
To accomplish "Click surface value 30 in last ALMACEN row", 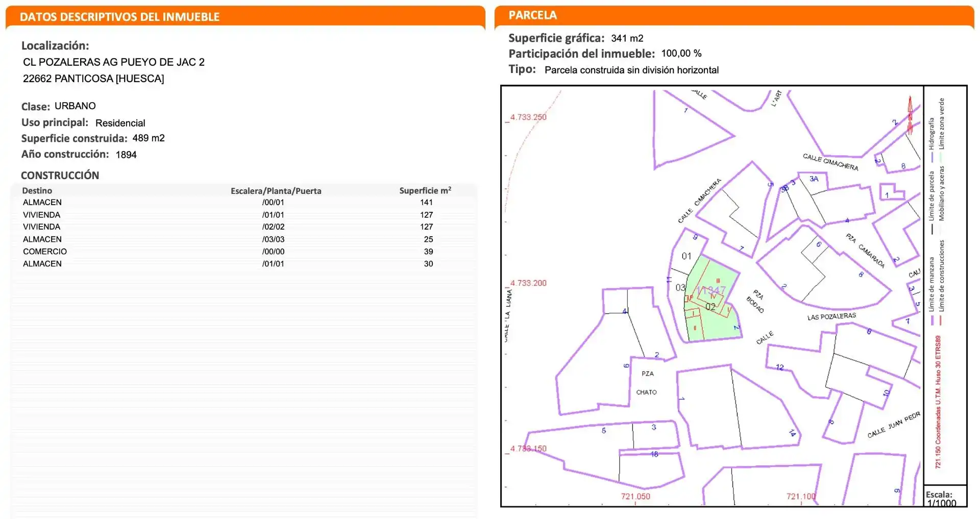I will click(x=428, y=264).
